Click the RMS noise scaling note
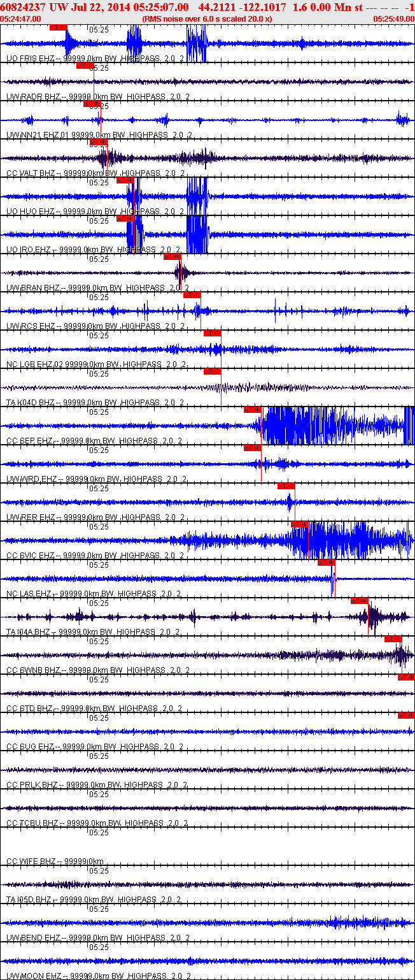415x980 pixels. point(207,18)
